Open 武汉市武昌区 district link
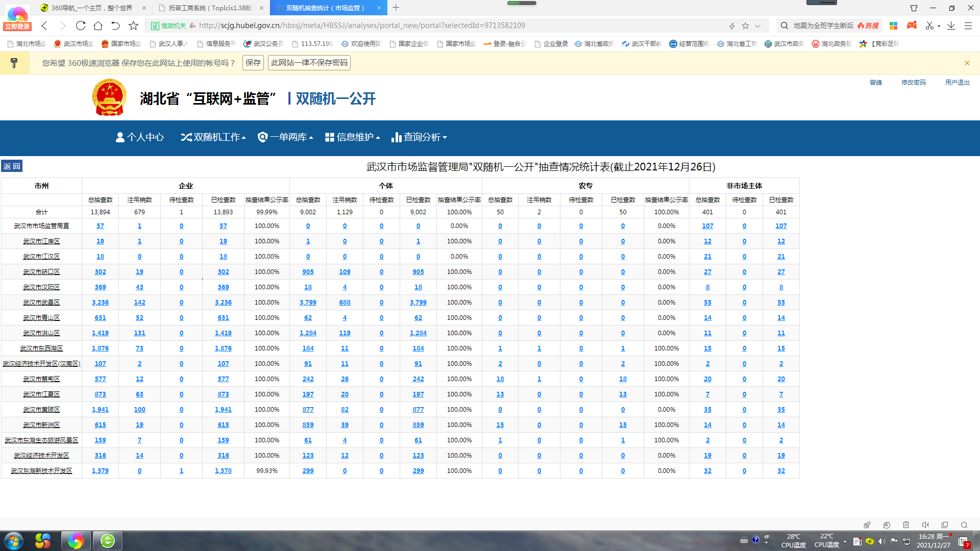The image size is (980, 551). (41, 303)
